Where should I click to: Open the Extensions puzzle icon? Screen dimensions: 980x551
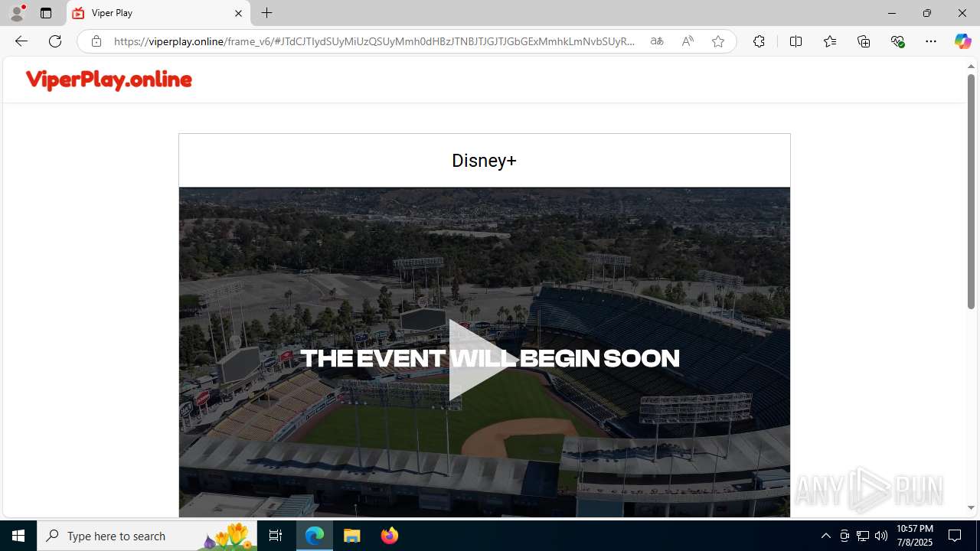[x=759, y=41]
